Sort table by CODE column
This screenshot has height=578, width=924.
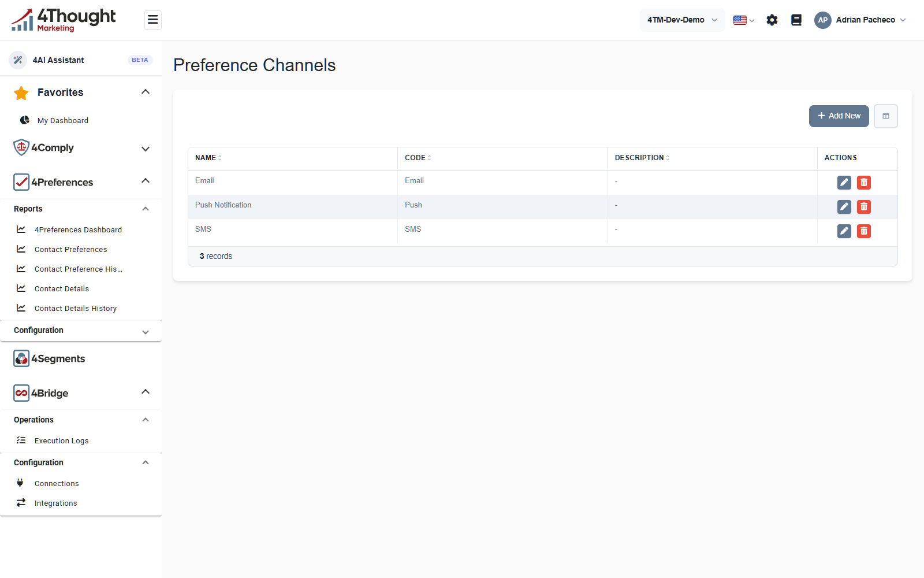click(418, 158)
